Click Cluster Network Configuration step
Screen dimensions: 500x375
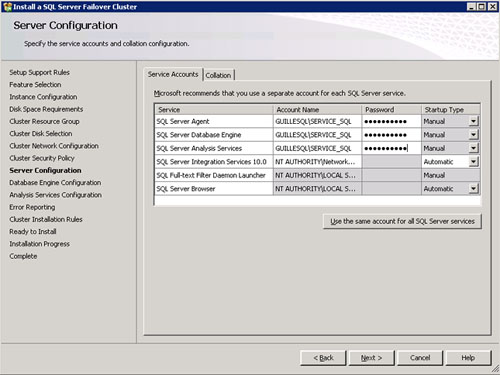tap(54, 146)
